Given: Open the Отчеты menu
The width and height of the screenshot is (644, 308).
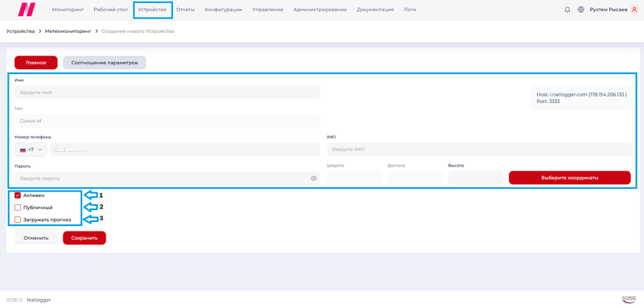Looking at the screenshot, I should coord(185,10).
